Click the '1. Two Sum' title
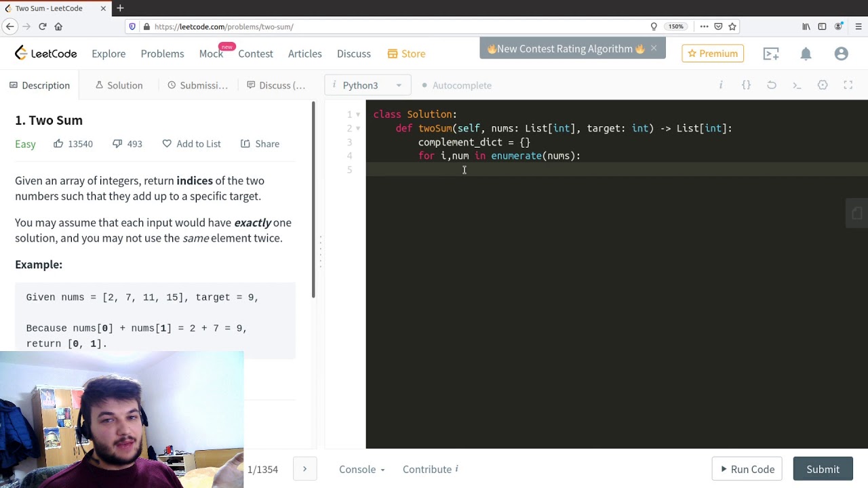Viewport: 868px width, 488px height. pyautogui.click(x=49, y=120)
